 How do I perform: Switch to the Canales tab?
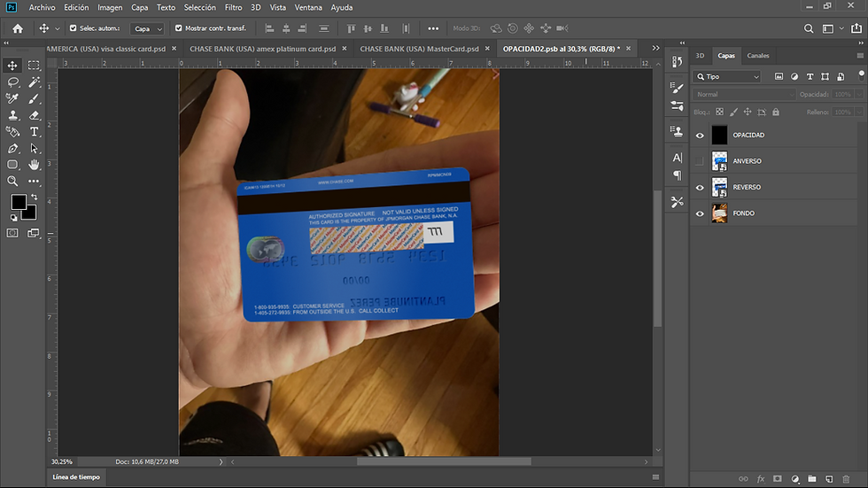pos(758,55)
